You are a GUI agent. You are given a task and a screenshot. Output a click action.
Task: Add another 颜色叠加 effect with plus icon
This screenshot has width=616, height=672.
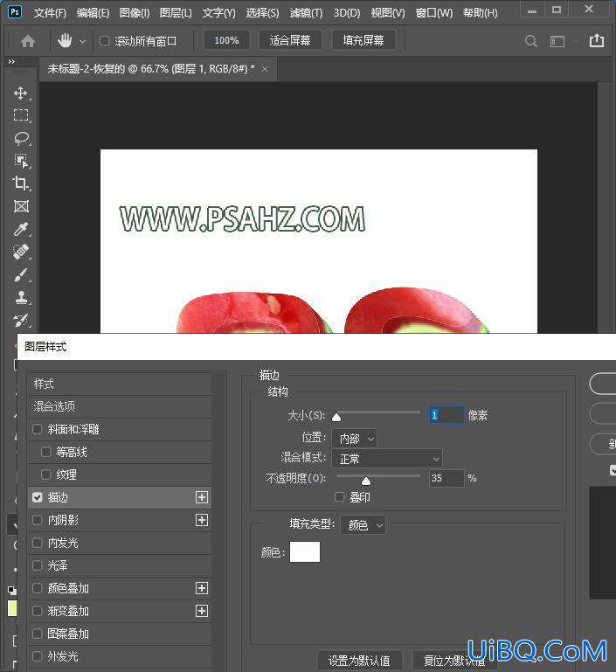pyautogui.click(x=202, y=588)
